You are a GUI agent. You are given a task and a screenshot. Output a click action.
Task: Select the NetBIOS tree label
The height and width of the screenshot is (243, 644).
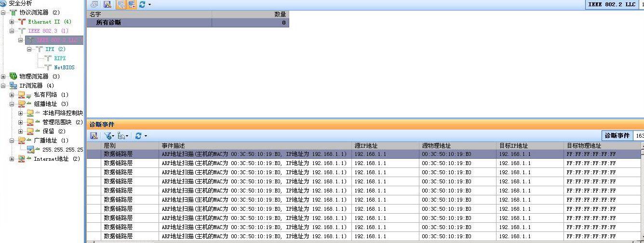[65, 67]
